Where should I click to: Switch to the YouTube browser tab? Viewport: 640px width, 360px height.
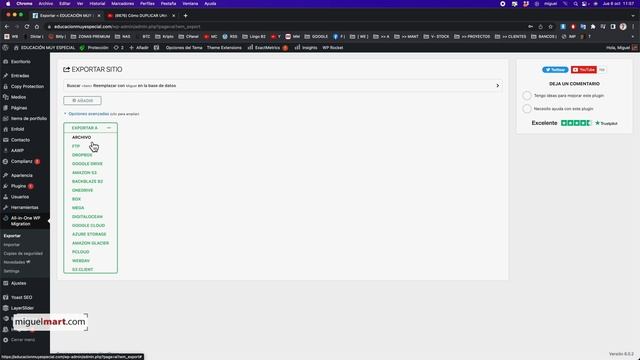click(141, 16)
